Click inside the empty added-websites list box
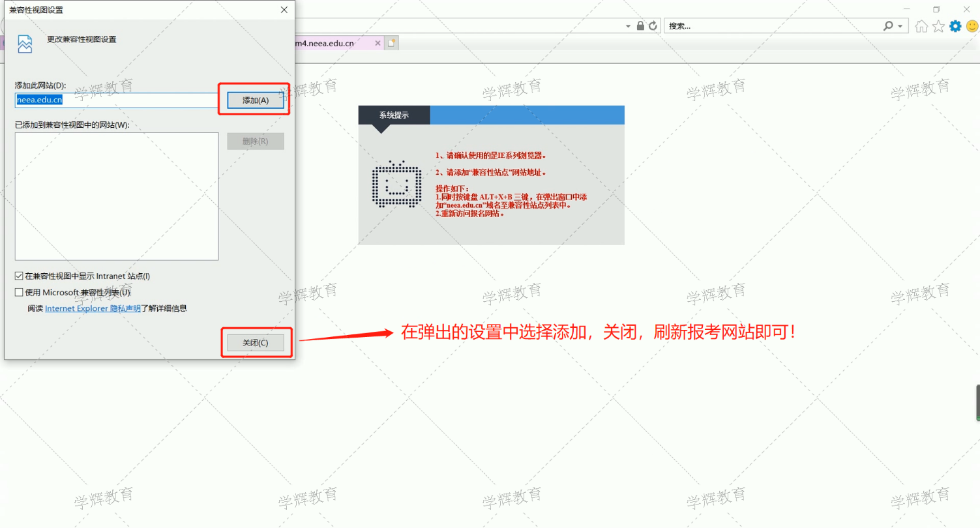The height and width of the screenshot is (528, 980). [117, 196]
